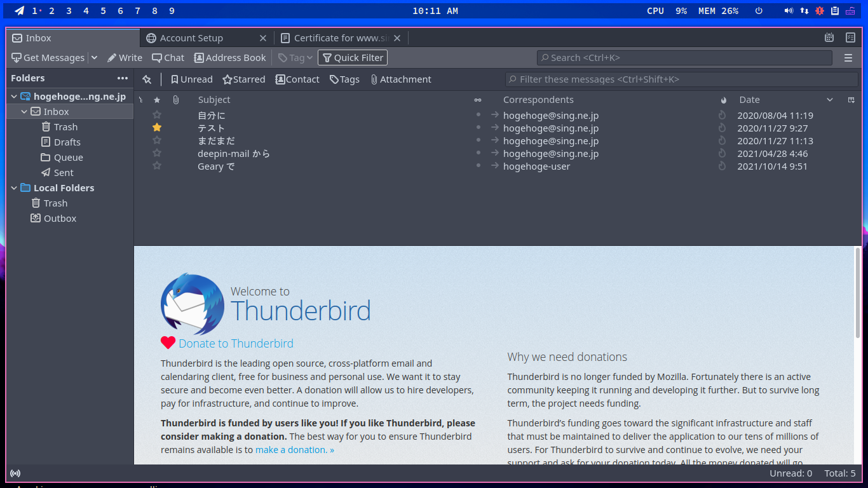Star the message まだまだ
The image size is (868, 488).
tap(157, 140)
